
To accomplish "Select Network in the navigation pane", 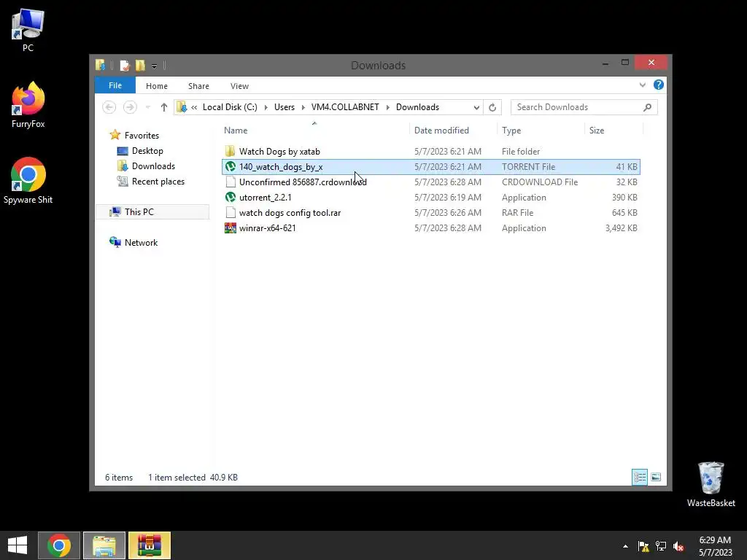I will [x=141, y=242].
